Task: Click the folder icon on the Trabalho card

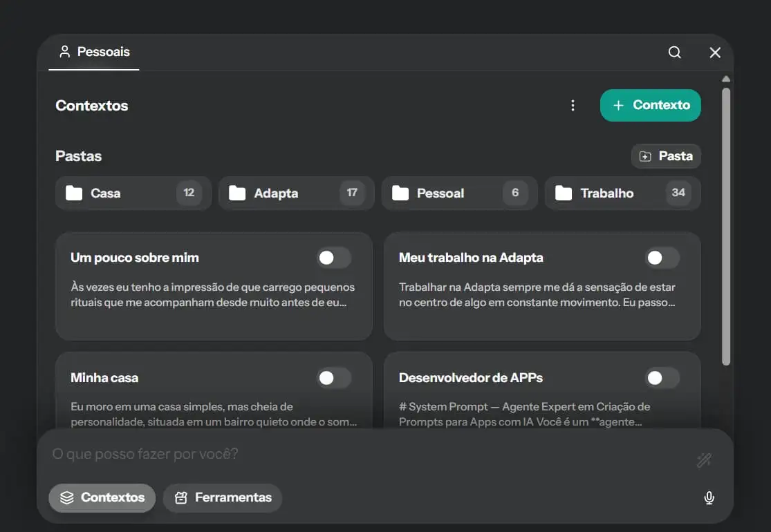Action: click(x=564, y=193)
